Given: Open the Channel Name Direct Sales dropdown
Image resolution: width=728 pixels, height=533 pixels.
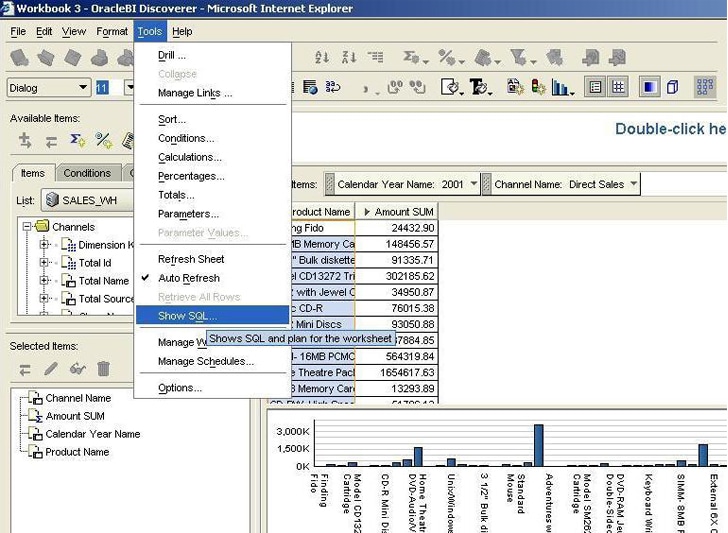Looking at the screenshot, I should coord(633,184).
